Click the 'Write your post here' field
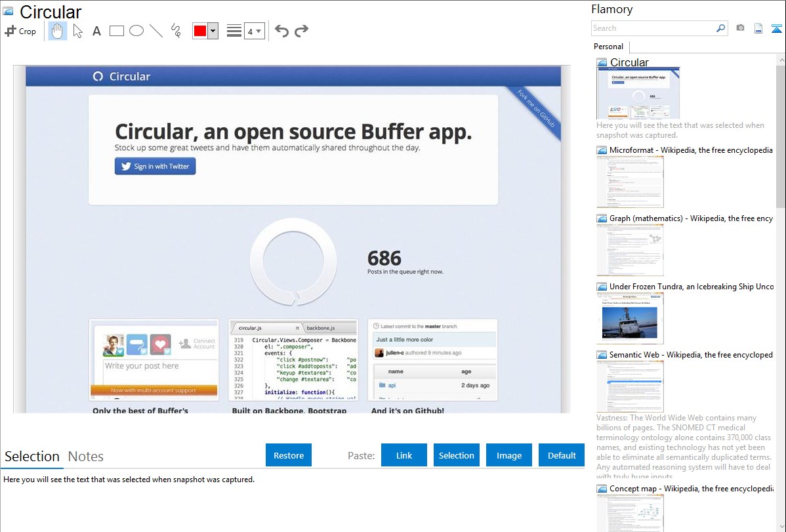This screenshot has width=786, height=532. click(x=160, y=371)
